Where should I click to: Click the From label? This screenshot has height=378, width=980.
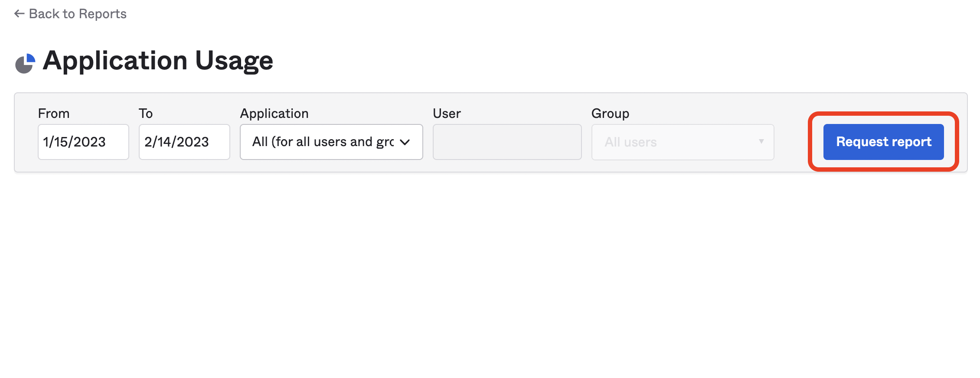coord(54,114)
